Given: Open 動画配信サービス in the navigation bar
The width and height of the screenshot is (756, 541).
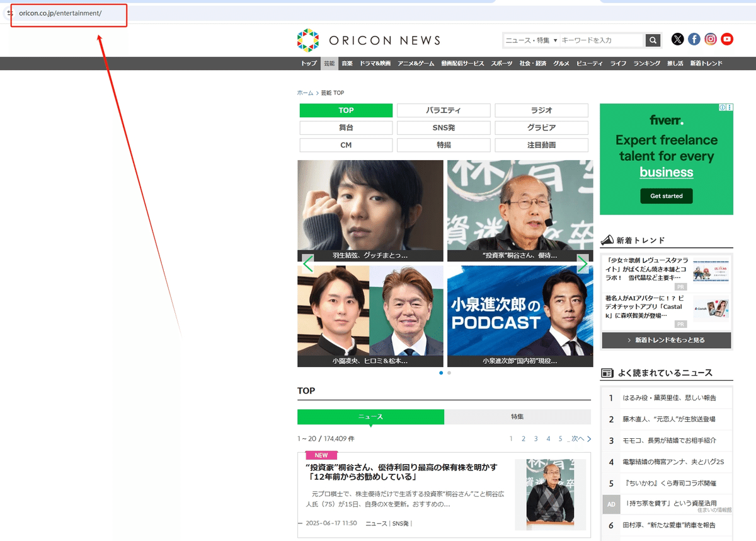Looking at the screenshot, I should [x=462, y=64].
